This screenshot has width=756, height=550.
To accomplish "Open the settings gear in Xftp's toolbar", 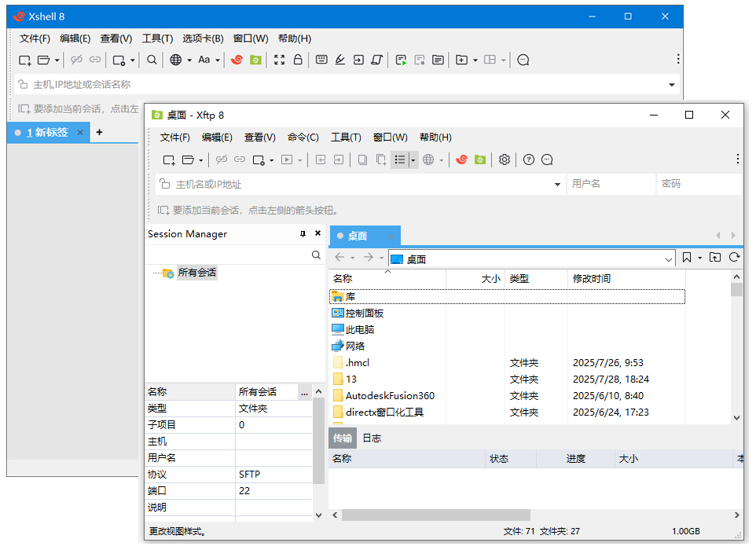I will point(504,159).
